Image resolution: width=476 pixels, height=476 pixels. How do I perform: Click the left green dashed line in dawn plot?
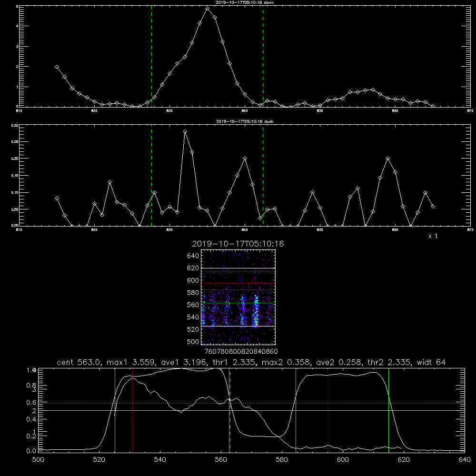click(151, 57)
